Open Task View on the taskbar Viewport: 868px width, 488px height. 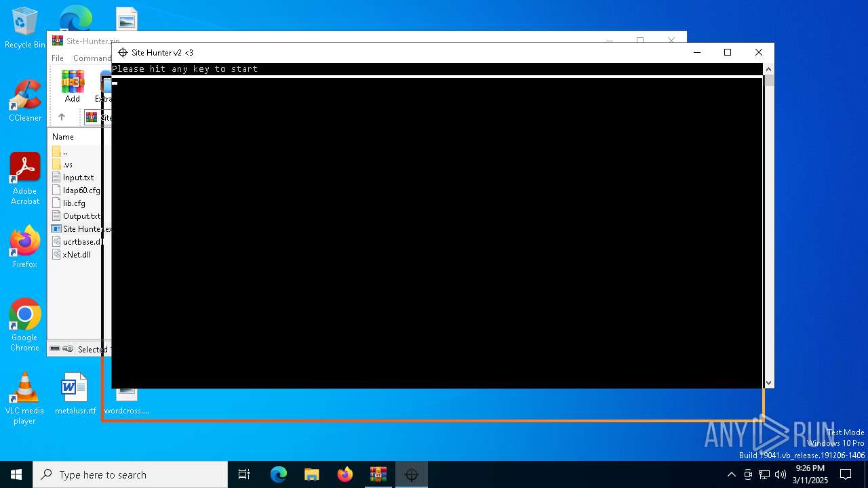(x=244, y=474)
